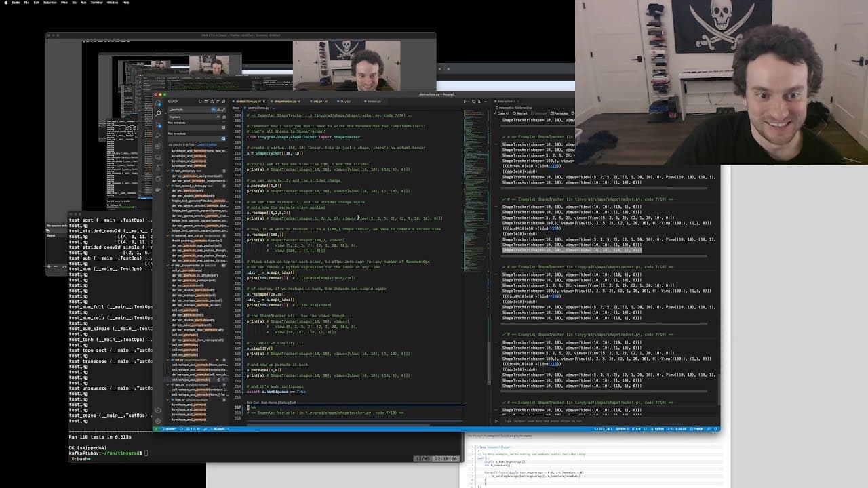Screen dimensions: 868x488
Task: Open the Manage gear icon in activity bar
Action: coord(158,421)
